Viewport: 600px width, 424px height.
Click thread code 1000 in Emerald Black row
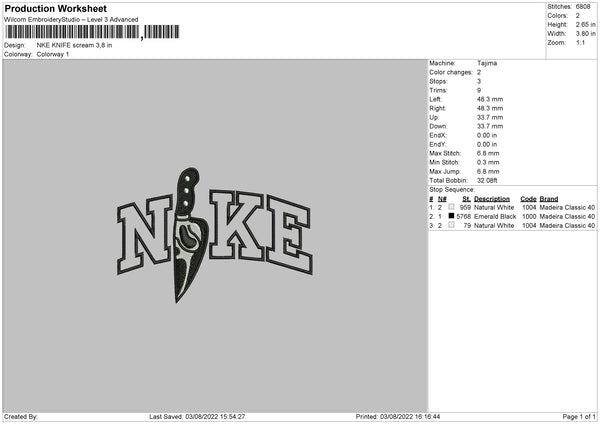[529, 217]
